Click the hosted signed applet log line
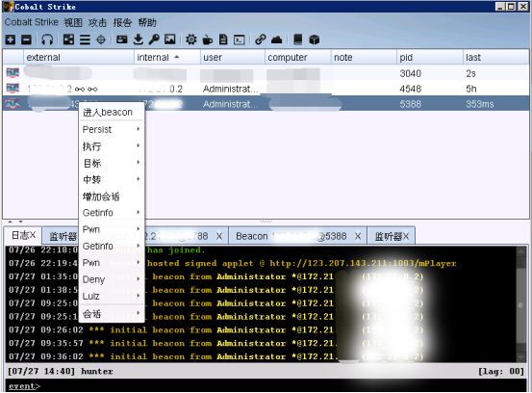 [x=302, y=263]
